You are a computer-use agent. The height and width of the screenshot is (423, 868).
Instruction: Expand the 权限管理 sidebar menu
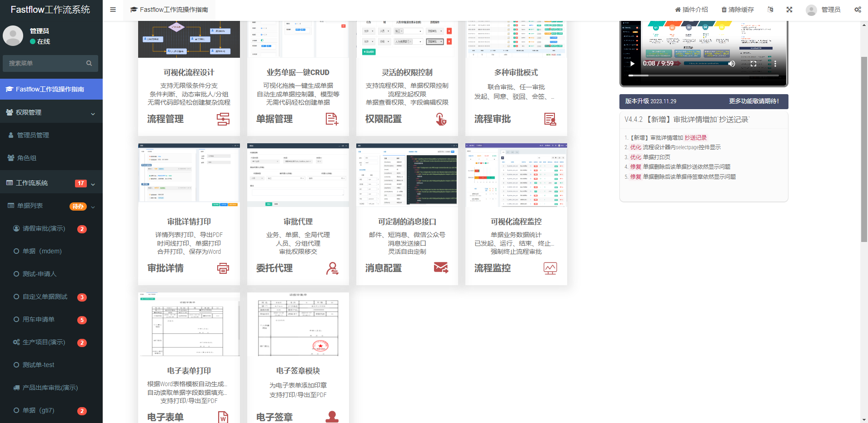tap(51, 112)
